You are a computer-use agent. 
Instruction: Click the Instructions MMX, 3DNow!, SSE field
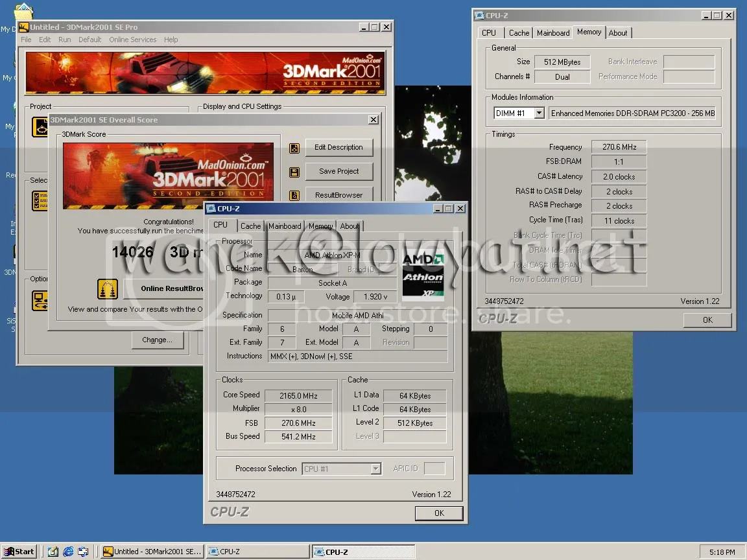click(x=358, y=356)
